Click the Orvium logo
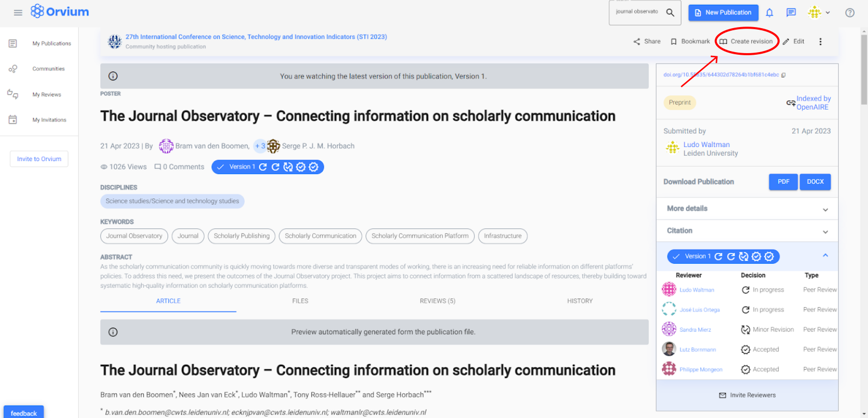The image size is (868, 418). tap(60, 11)
